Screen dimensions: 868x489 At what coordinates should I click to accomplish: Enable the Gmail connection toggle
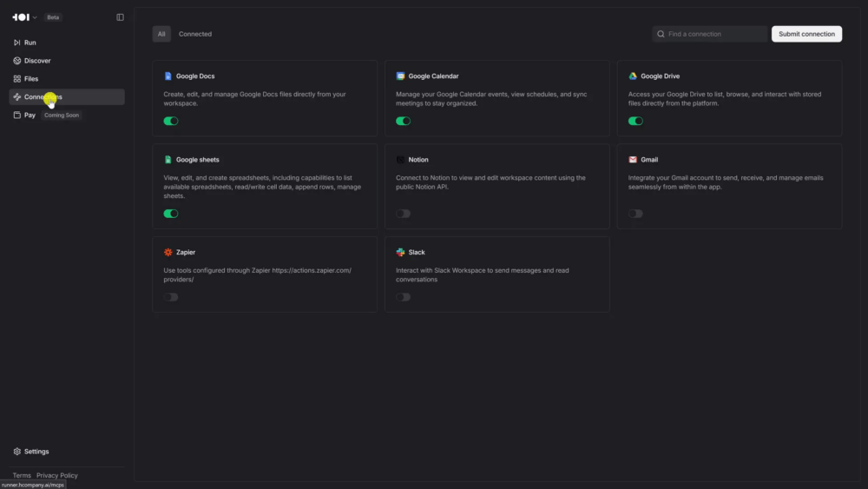tap(635, 214)
